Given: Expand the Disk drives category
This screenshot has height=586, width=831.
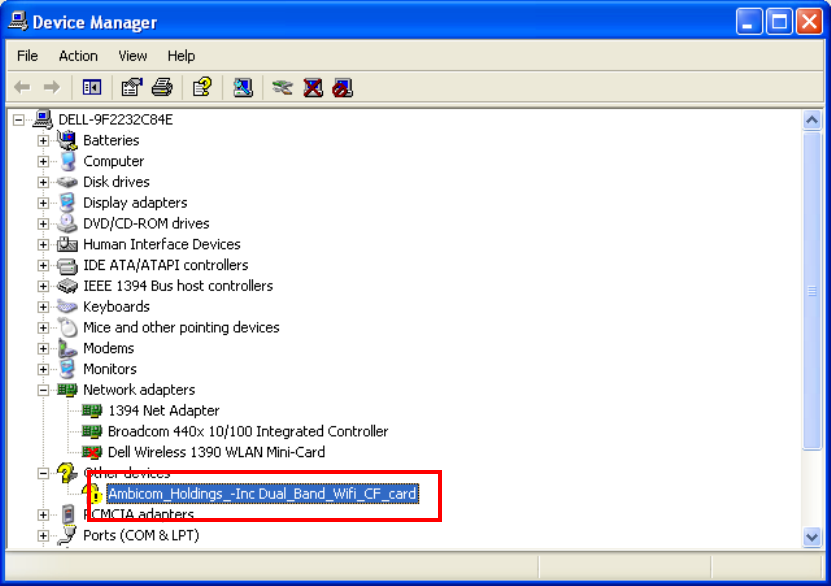Looking at the screenshot, I should pos(43,182).
